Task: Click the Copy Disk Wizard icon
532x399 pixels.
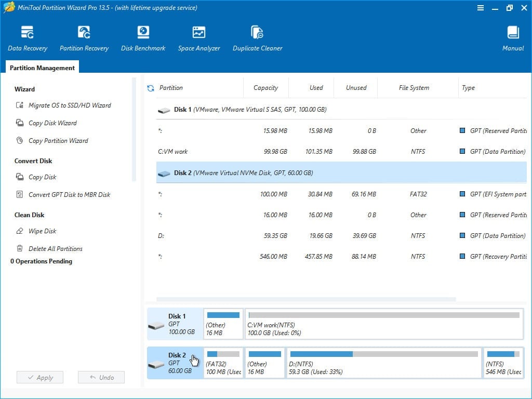Action: click(20, 123)
